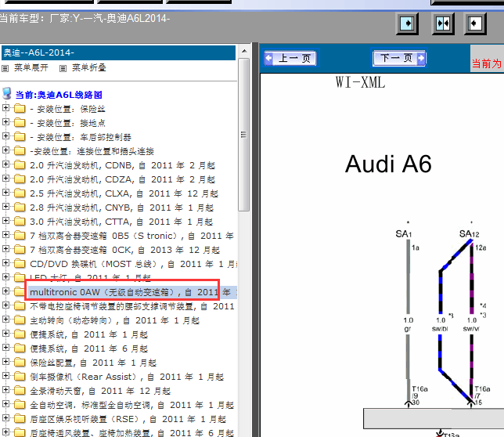Expand the 3.0 升汽油发动机 CTTA folder
The width and height of the screenshot is (504, 437).
pyautogui.click(x=5, y=221)
